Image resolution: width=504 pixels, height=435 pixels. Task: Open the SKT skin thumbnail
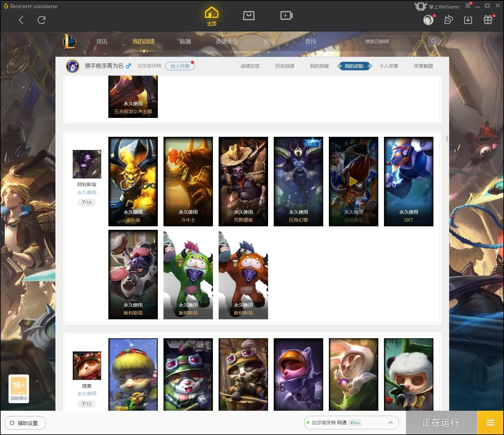point(409,182)
